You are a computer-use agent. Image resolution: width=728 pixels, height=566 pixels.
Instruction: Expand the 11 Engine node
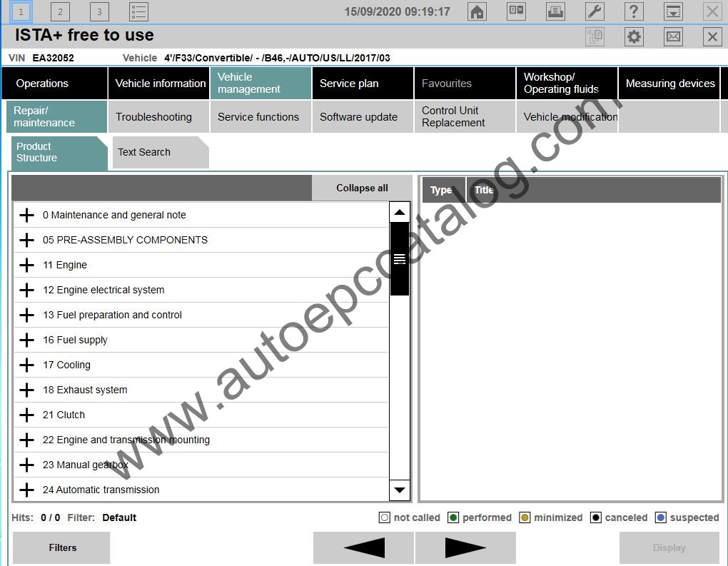pyautogui.click(x=27, y=265)
